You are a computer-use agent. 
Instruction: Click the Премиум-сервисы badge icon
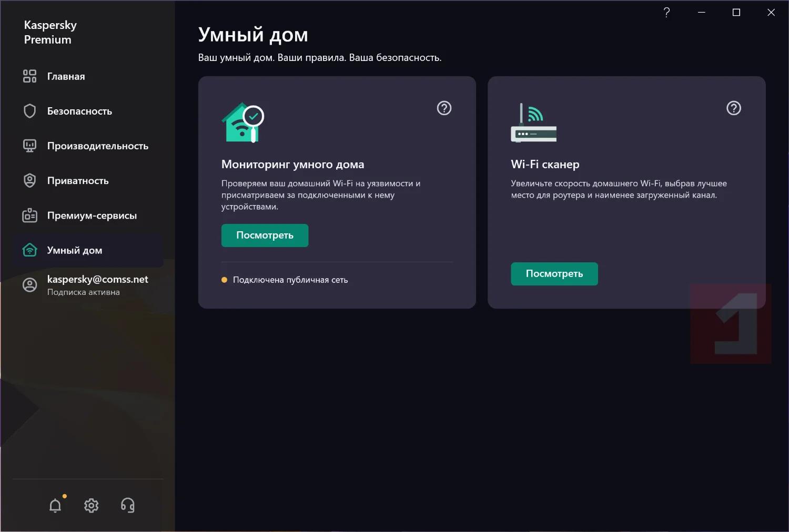click(x=30, y=215)
